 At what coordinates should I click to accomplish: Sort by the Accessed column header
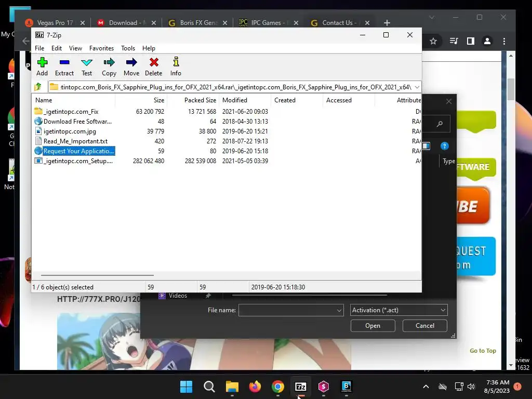[349, 100]
